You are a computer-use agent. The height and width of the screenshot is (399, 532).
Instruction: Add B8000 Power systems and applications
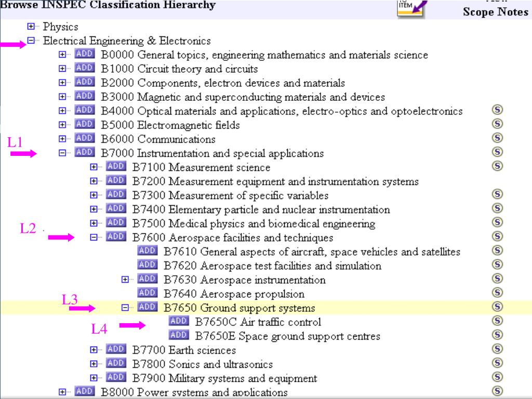[x=84, y=391]
